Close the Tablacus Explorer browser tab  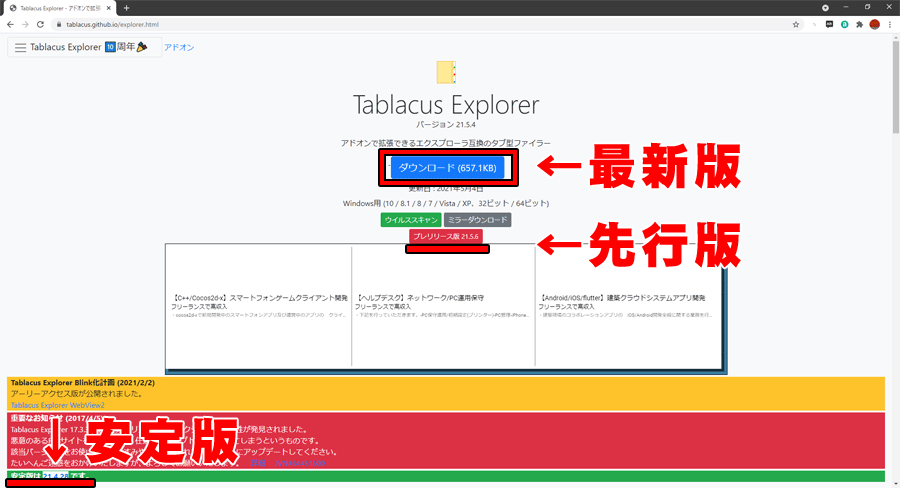(108, 8)
